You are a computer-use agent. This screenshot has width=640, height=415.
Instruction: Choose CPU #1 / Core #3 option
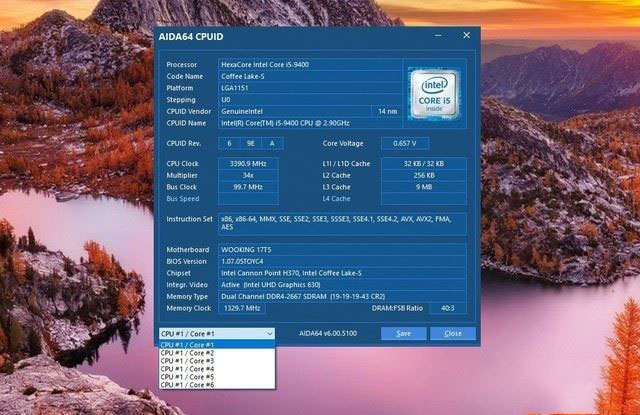click(216, 361)
